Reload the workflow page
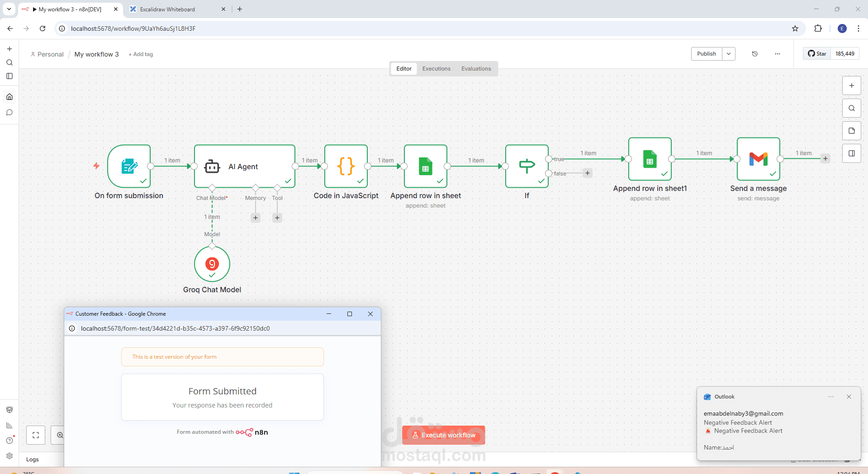The height and width of the screenshot is (474, 868). (43, 28)
